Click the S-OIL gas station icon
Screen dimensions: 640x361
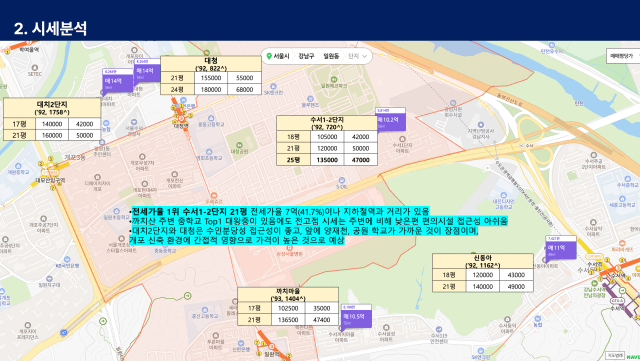[x=342, y=180]
